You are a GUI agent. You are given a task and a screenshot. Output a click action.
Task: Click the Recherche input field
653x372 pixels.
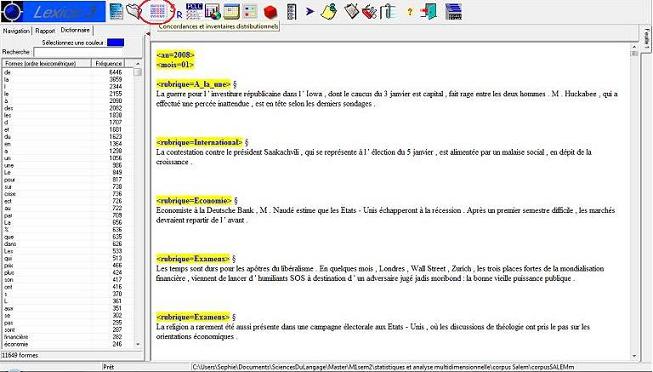[x=88, y=52]
